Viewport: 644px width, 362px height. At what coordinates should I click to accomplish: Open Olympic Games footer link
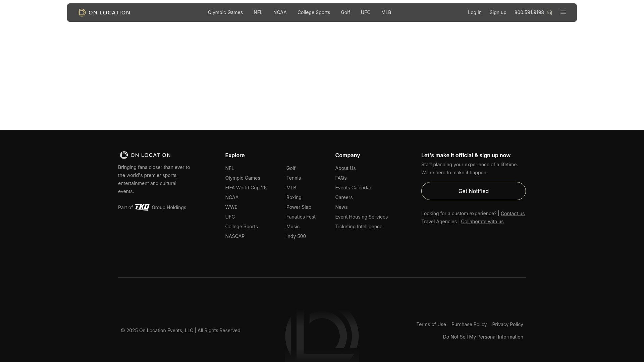tap(243, 178)
